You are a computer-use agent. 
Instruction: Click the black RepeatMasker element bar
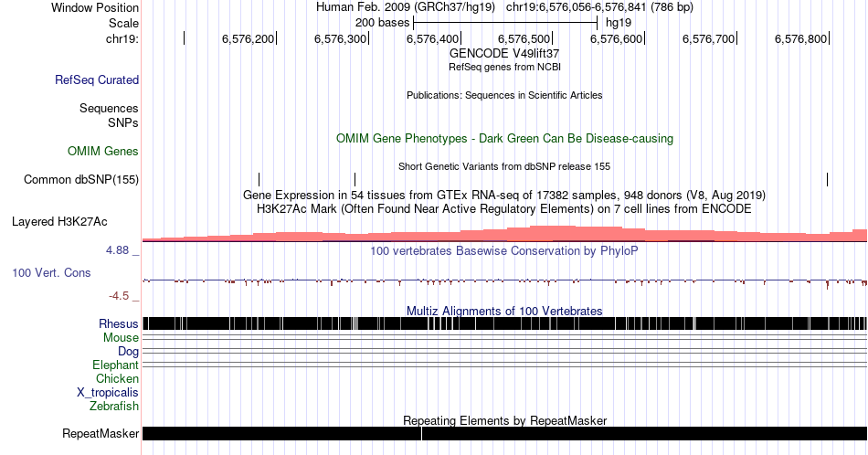[504, 433]
